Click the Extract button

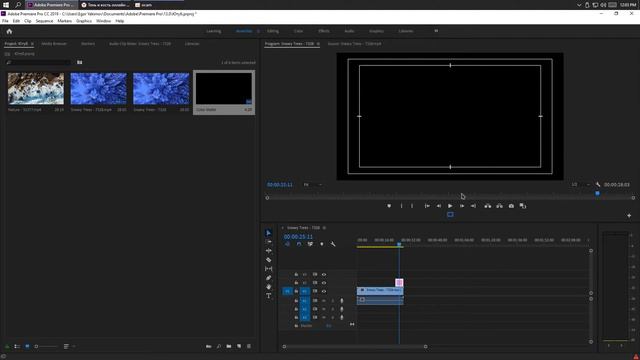pos(499,206)
